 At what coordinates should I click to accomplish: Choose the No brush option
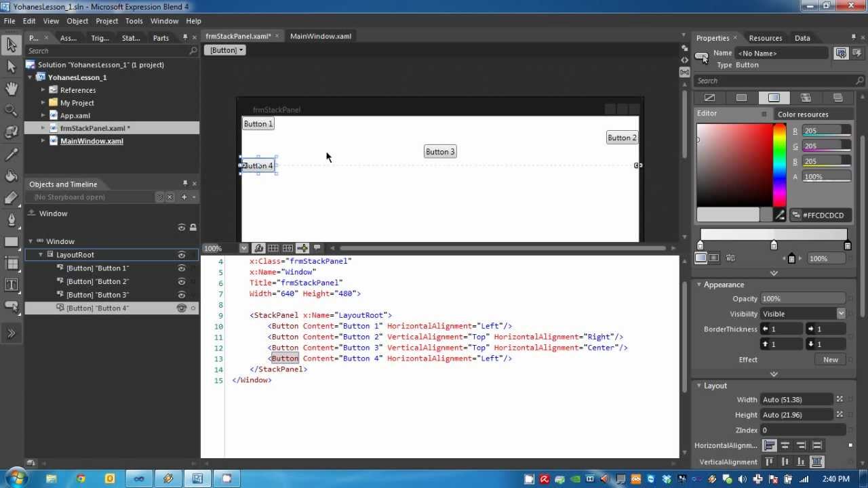[709, 98]
